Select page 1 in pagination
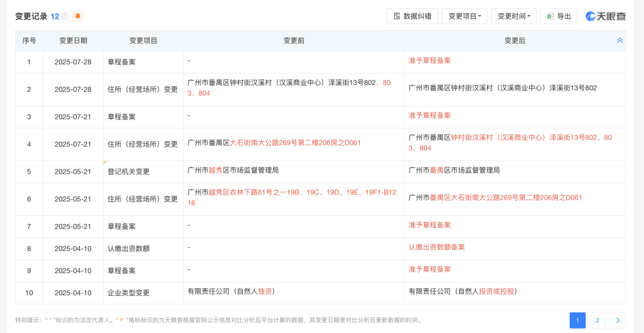Image resolution: width=644 pixels, height=333 pixels. pos(577,320)
